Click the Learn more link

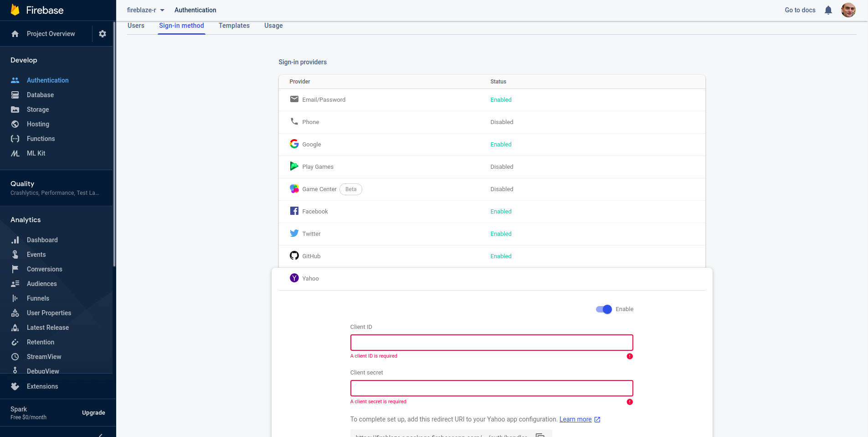[575, 419]
